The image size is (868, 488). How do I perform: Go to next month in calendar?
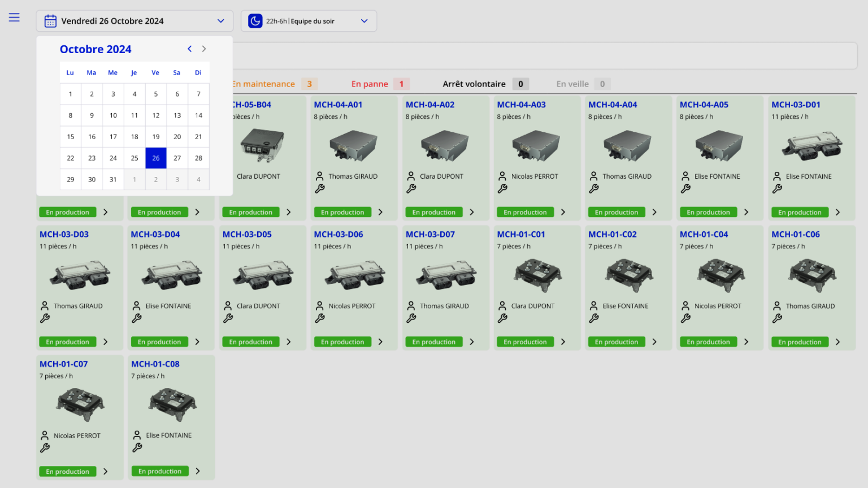click(x=204, y=49)
